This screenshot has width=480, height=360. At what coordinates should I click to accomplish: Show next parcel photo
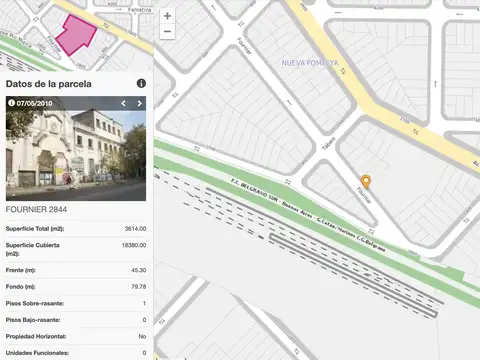pyautogui.click(x=139, y=104)
